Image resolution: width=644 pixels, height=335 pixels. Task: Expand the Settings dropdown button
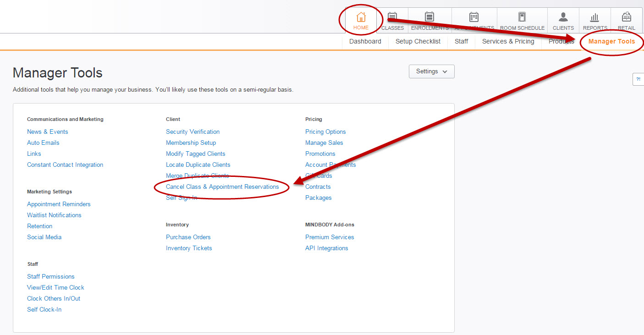pos(431,71)
